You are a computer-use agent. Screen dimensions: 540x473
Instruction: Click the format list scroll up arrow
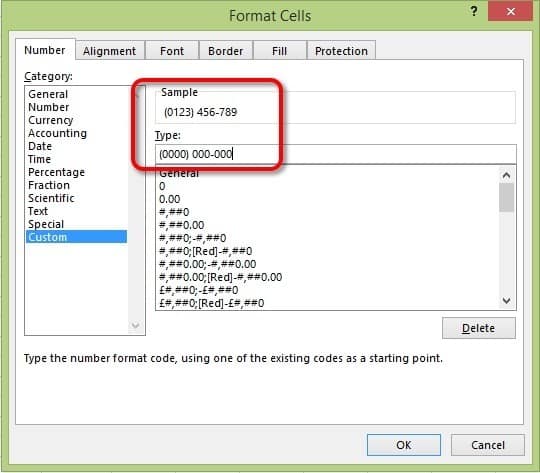click(x=506, y=175)
